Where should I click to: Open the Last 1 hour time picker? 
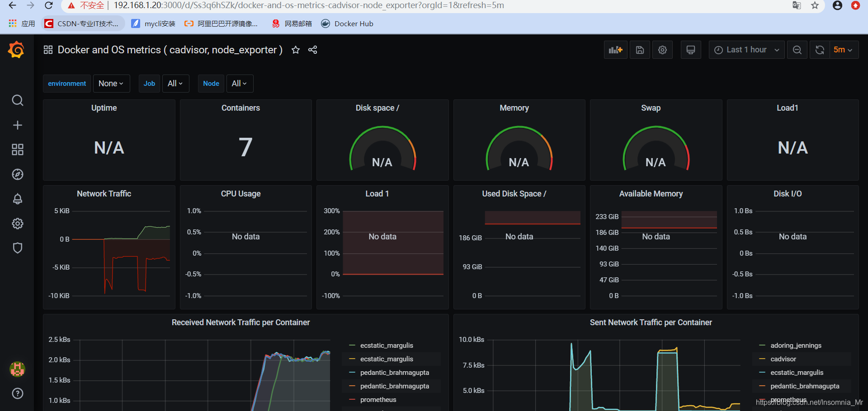[x=746, y=50]
